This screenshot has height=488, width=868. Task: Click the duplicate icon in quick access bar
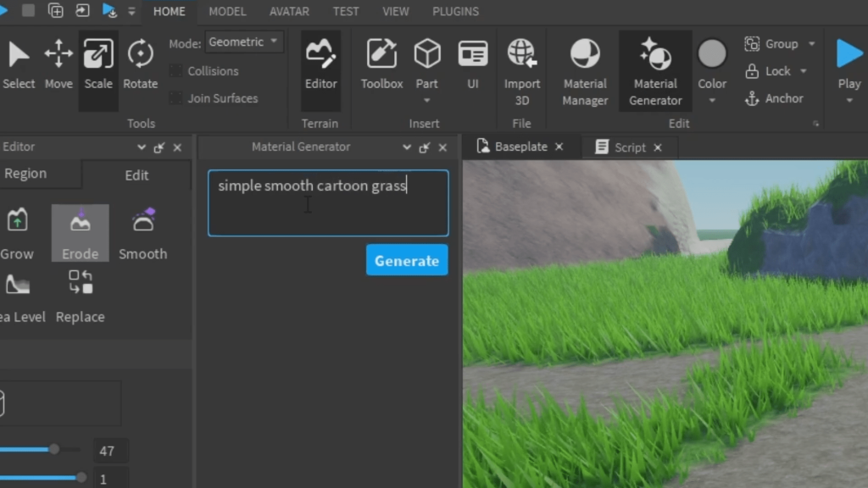coord(55,10)
